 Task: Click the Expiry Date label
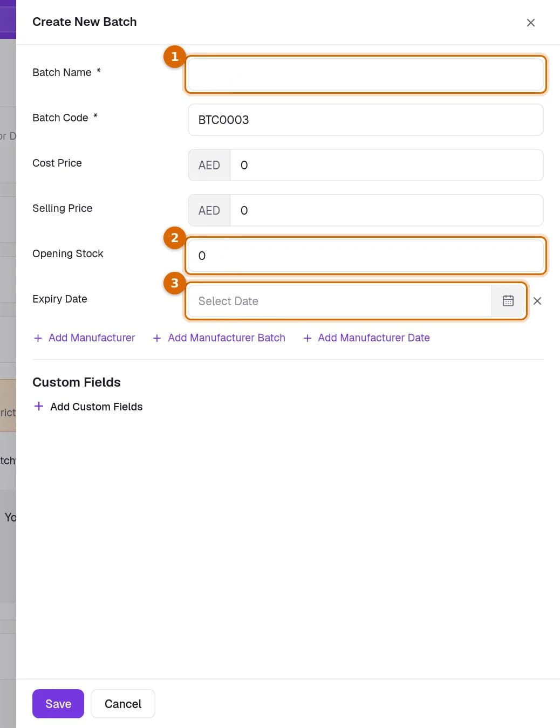coord(60,299)
